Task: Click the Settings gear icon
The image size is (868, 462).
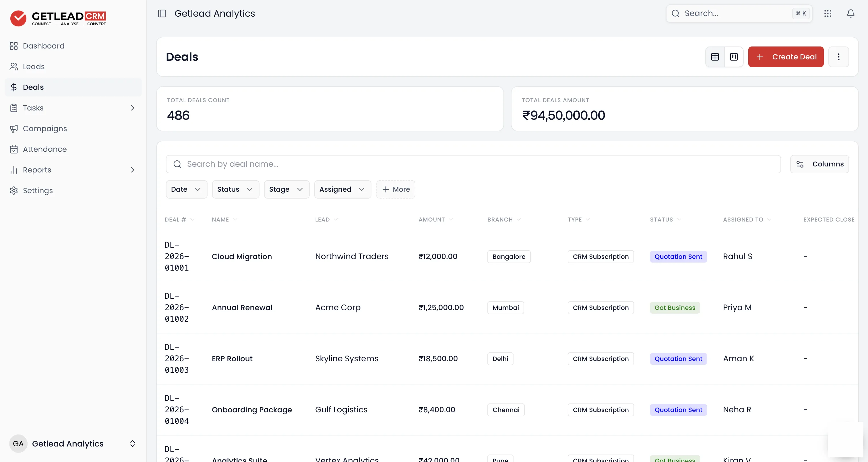Action: 14,190
